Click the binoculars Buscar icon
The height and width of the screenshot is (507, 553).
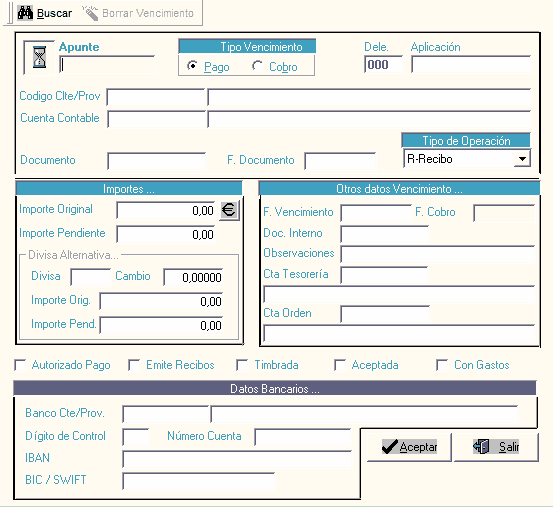pyautogui.click(x=25, y=13)
